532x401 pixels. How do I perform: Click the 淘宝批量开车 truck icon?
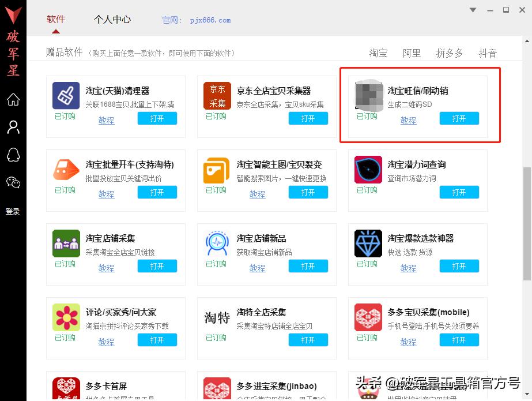[65, 170]
